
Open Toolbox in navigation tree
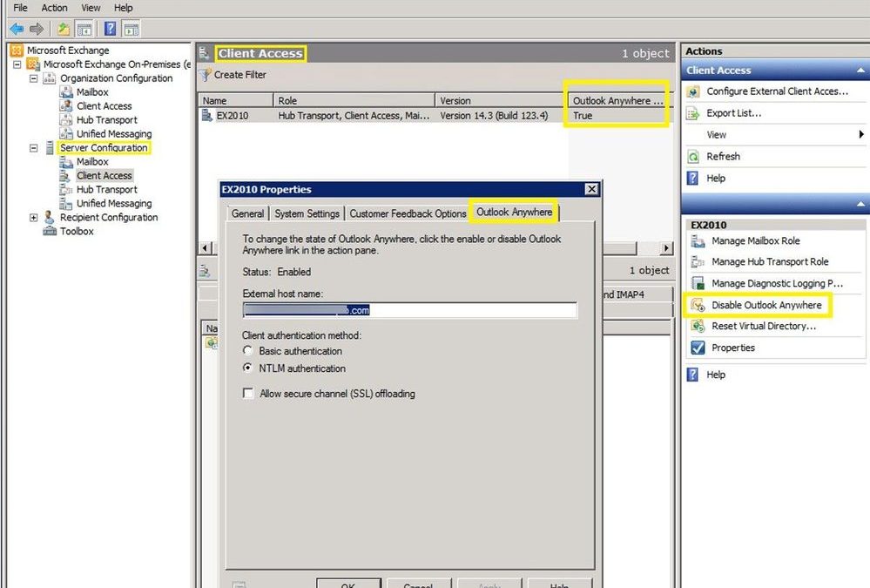coord(76,232)
